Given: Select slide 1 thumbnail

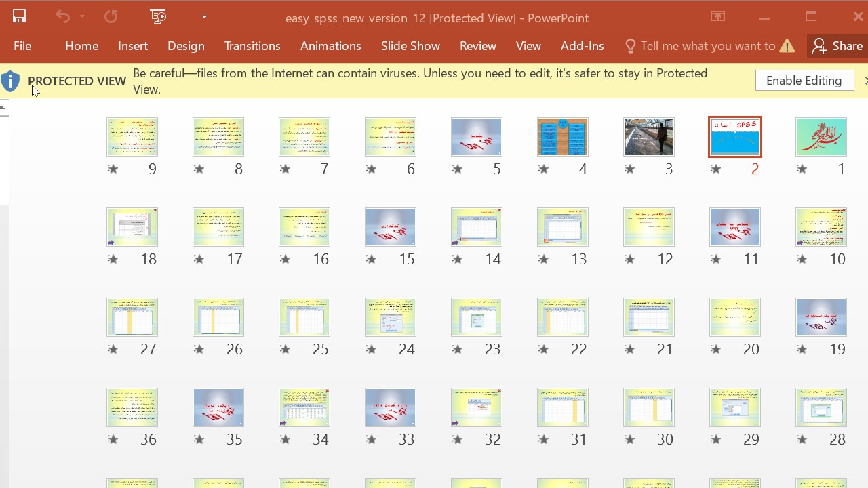Looking at the screenshot, I should click(x=821, y=137).
